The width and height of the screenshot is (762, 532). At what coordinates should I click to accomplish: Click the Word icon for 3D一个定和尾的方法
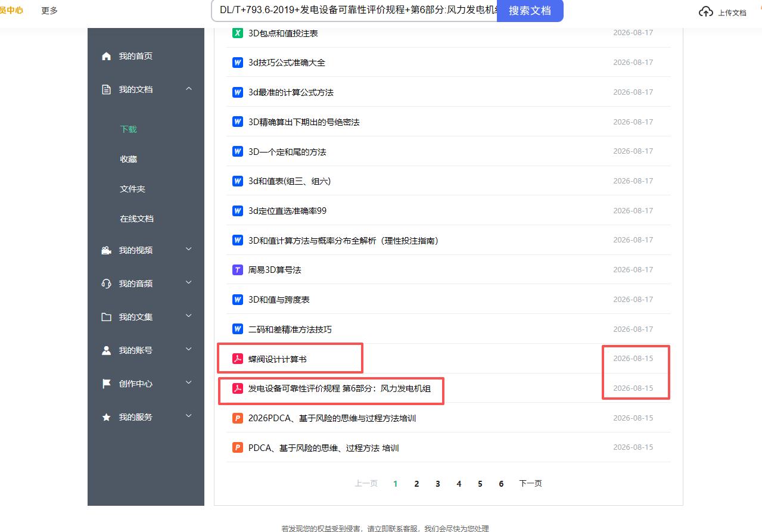(x=238, y=151)
